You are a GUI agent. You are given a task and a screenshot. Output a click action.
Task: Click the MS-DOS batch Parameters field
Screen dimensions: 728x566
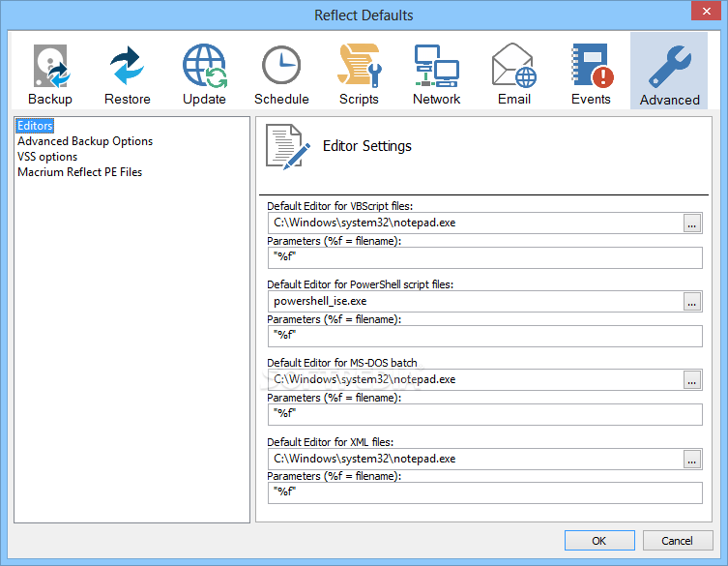[484, 414]
